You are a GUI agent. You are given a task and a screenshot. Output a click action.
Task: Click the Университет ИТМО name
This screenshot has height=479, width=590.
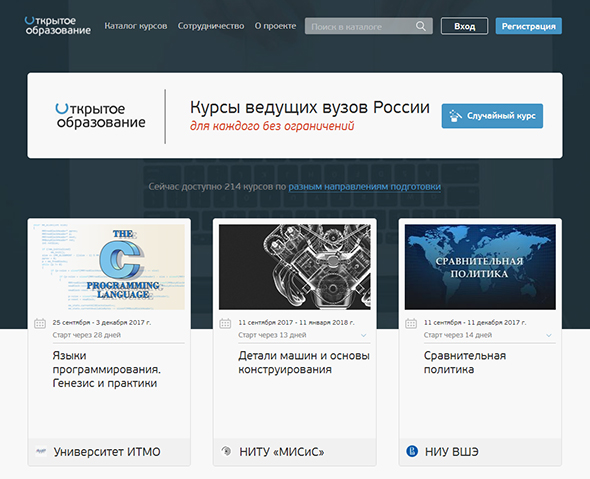[x=107, y=452]
